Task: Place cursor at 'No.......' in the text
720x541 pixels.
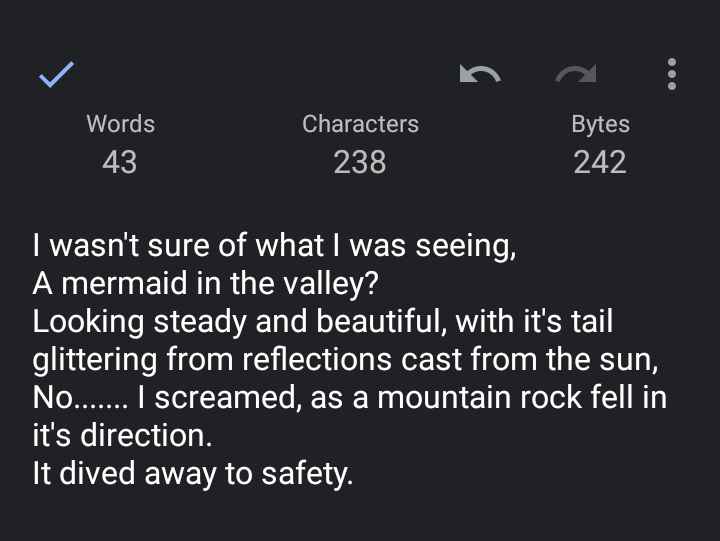Action: click(x=80, y=397)
